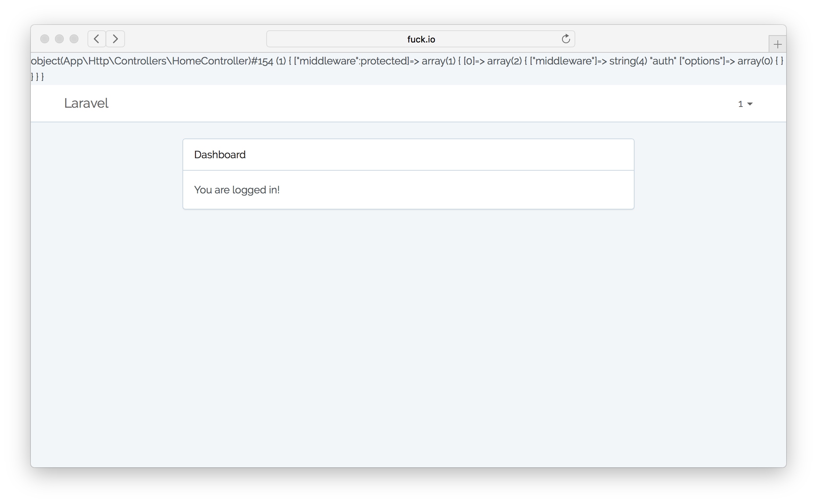Click the caret arrow beside user name

[750, 104]
